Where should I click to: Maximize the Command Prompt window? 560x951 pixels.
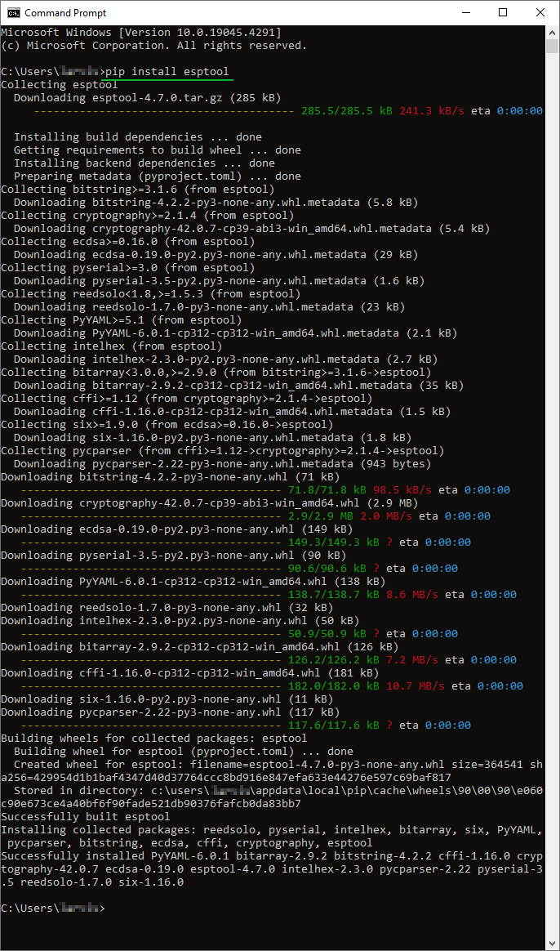tap(502, 12)
